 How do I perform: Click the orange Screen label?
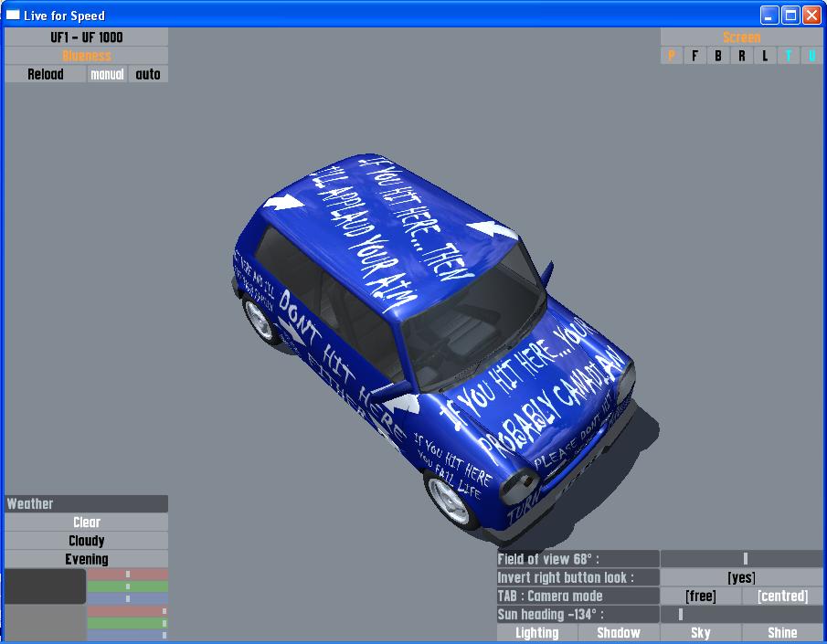[x=741, y=37]
